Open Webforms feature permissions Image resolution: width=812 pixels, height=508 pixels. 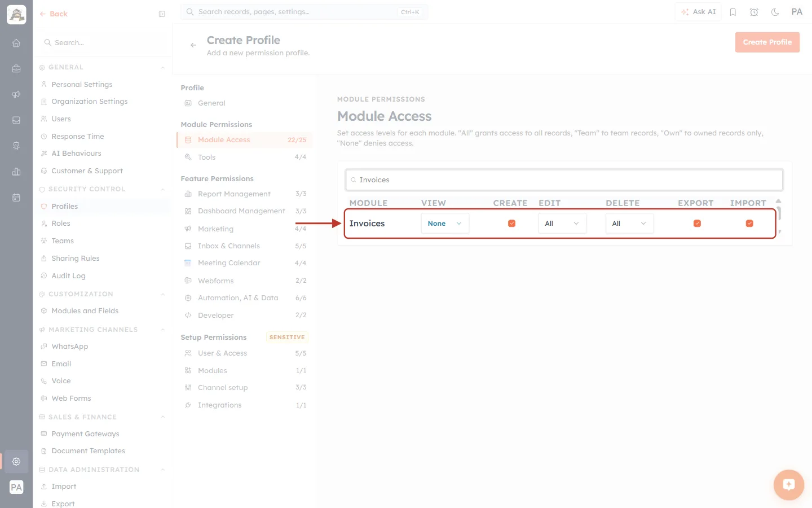click(x=245, y=281)
